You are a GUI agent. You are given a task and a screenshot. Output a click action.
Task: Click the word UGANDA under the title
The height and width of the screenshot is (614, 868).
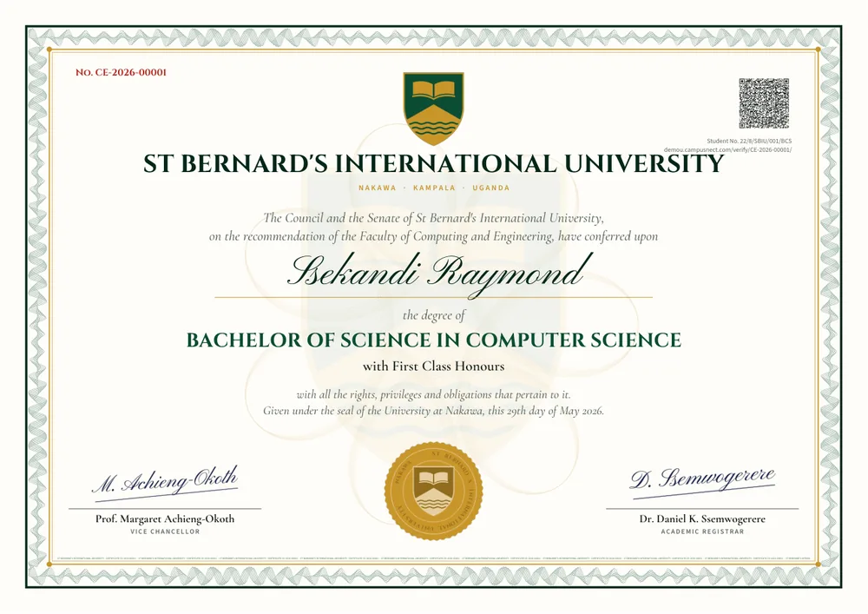491,188
